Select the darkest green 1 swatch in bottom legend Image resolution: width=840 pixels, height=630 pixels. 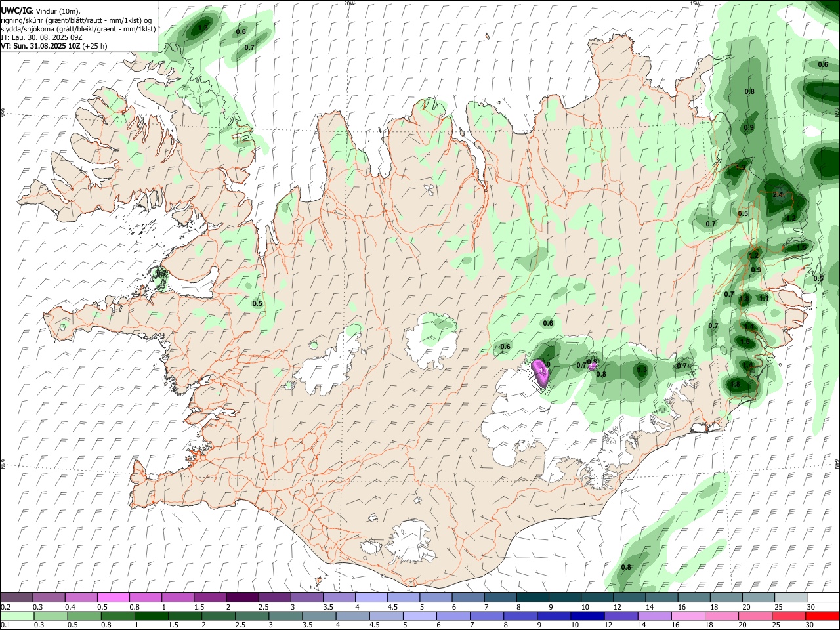152,616
